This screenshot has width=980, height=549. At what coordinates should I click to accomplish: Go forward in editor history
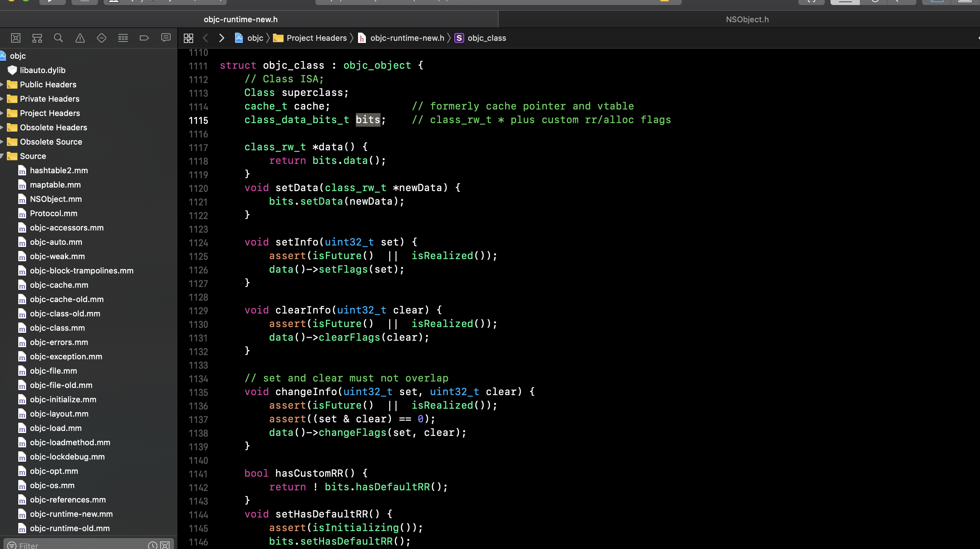pyautogui.click(x=221, y=38)
